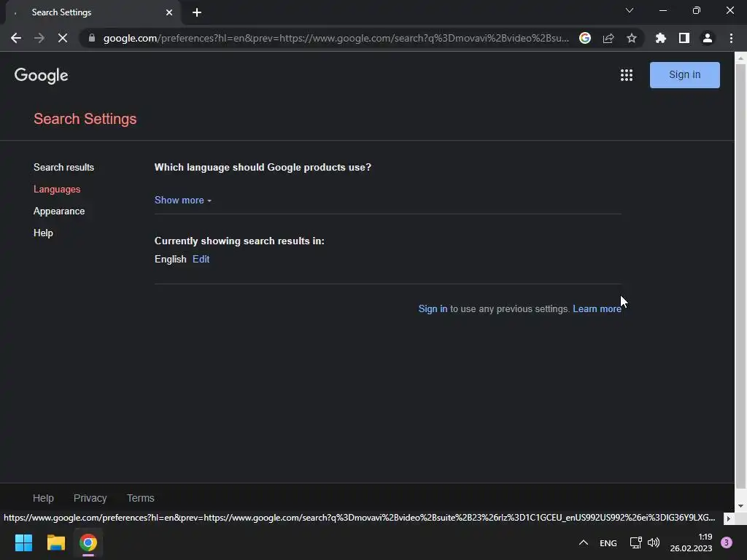Toggle the browser side panel
The height and width of the screenshot is (560, 747).
(684, 38)
